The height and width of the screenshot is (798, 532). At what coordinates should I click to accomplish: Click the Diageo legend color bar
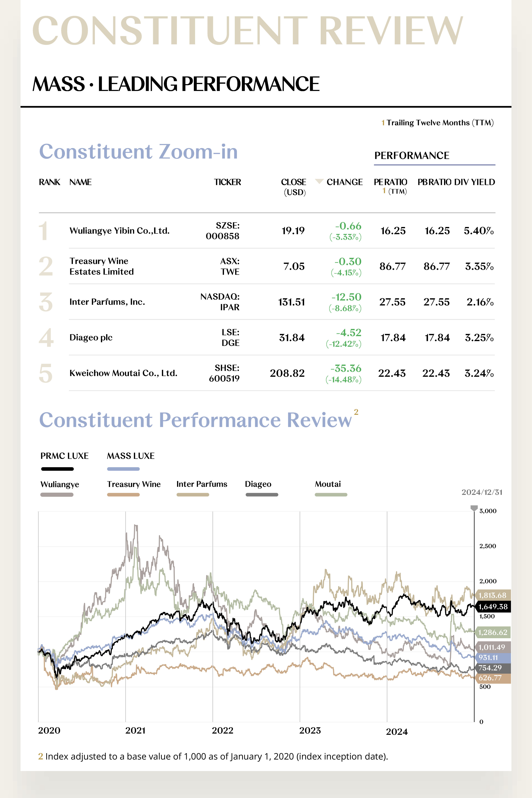pos(262,495)
